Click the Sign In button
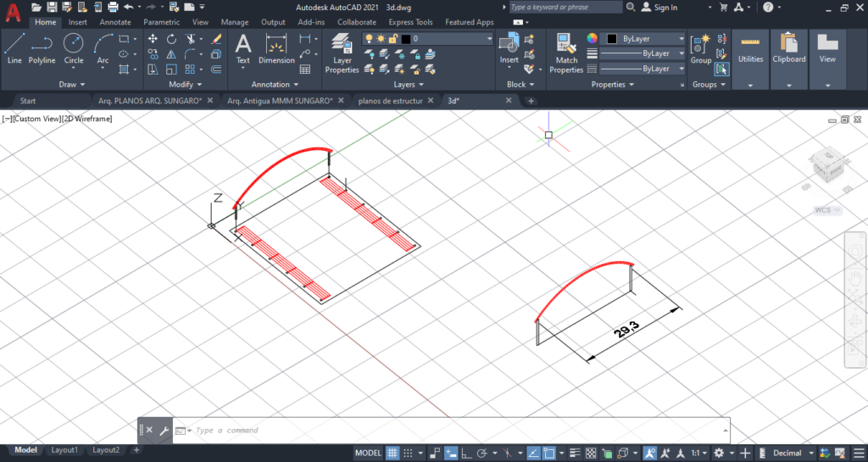This screenshot has width=868, height=462. [x=659, y=7]
